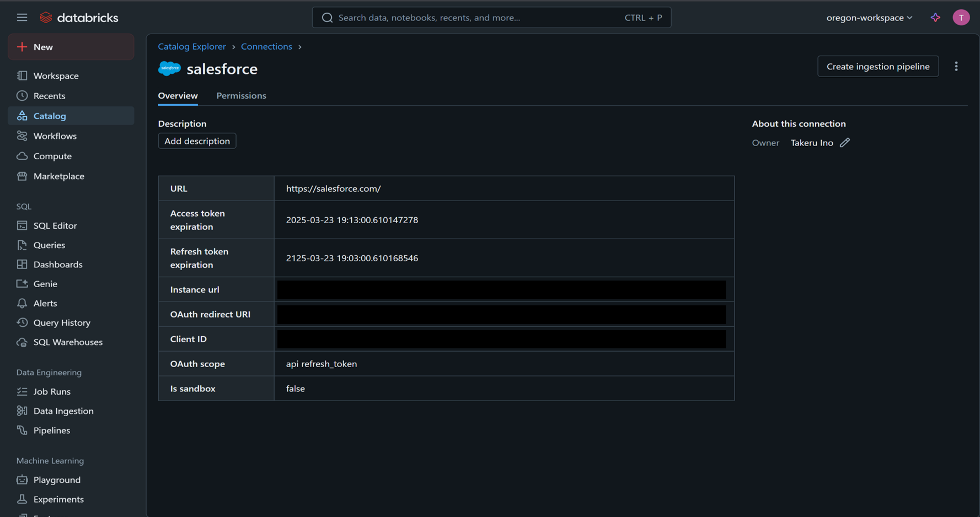Click the SQL Editor icon

point(22,225)
